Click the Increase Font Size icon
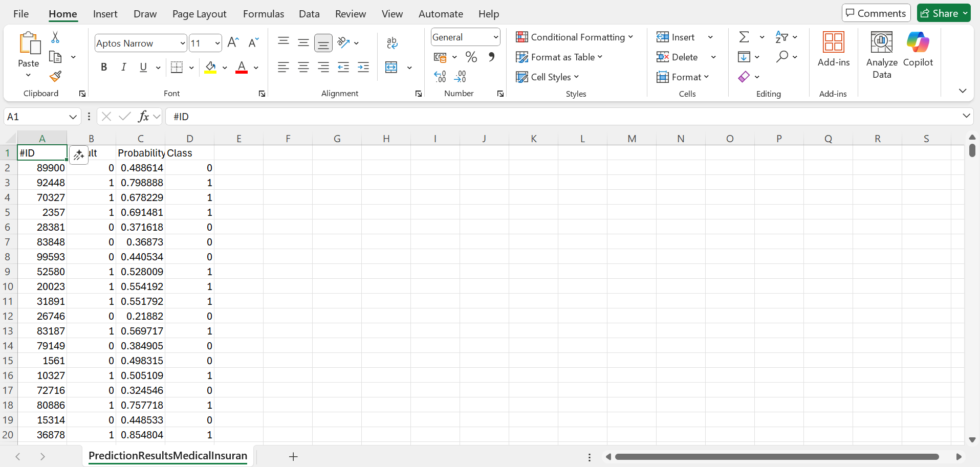Screen dimensions: 980x467 [233, 43]
